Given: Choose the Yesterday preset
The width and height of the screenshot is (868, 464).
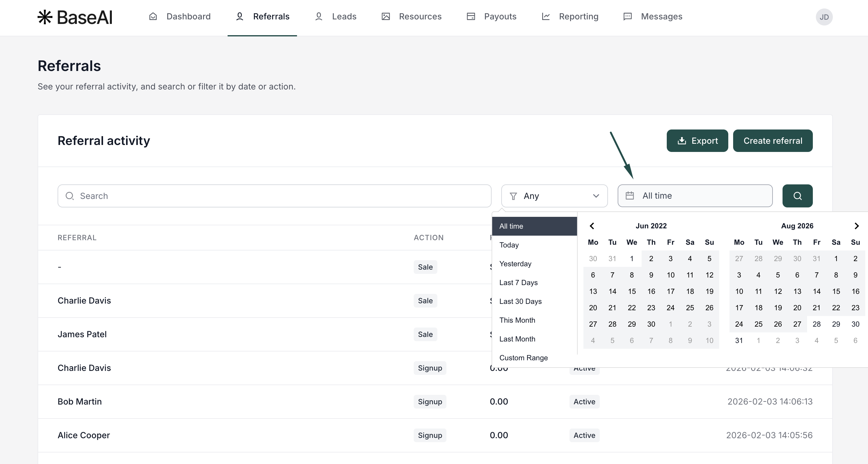Looking at the screenshot, I should pos(534,264).
